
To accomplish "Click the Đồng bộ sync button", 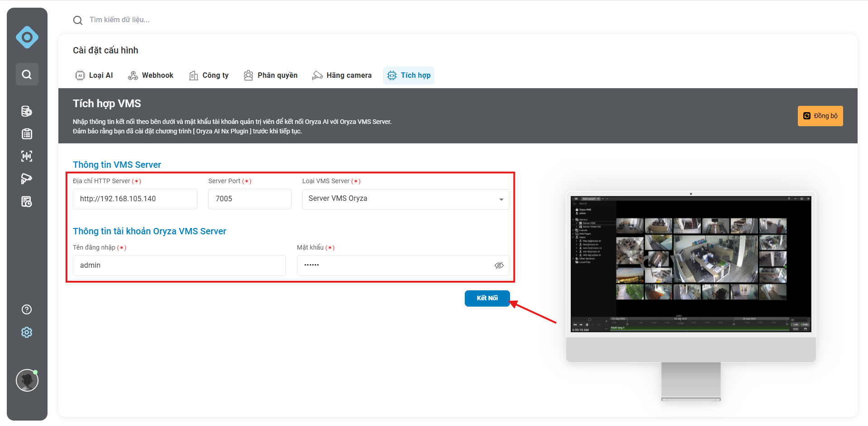I will tap(820, 116).
